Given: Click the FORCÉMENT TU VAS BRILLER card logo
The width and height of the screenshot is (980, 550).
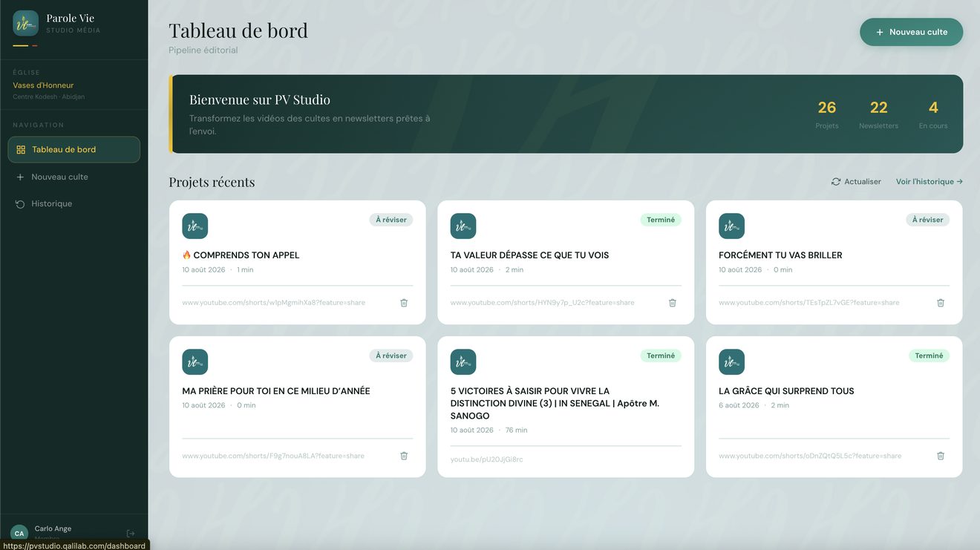Looking at the screenshot, I should click(732, 226).
